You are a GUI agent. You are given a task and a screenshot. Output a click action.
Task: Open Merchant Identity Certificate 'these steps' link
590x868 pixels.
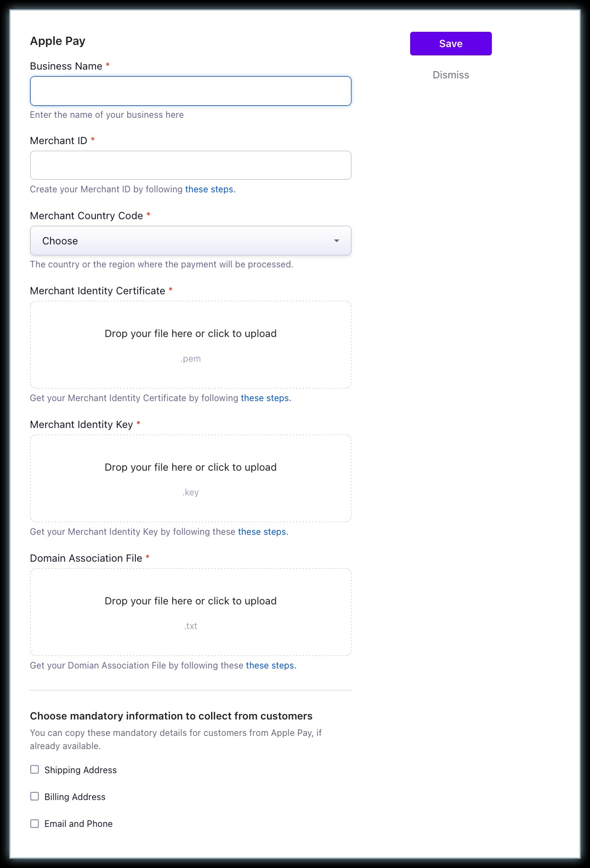pos(265,398)
